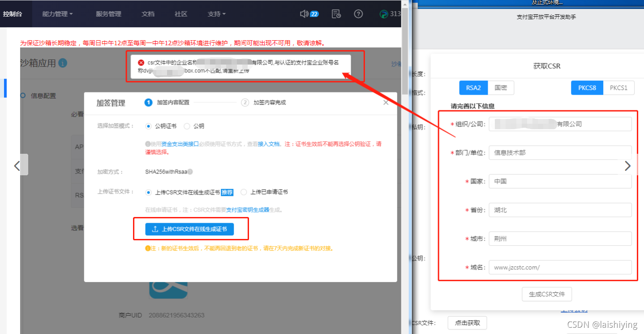The width and height of the screenshot is (644, 334).
Task: Click the 商户UID 2088621956343263 text
Action: (x=162, y=316)
